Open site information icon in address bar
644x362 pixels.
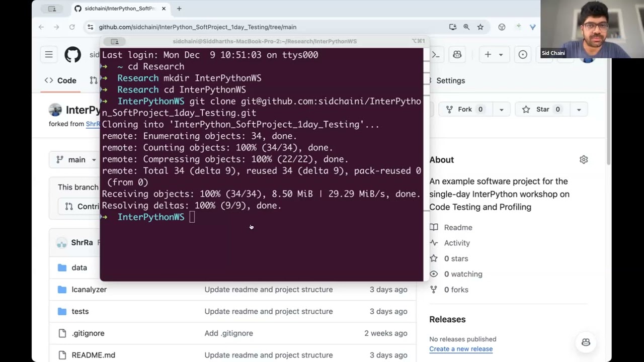coord(90,27)
